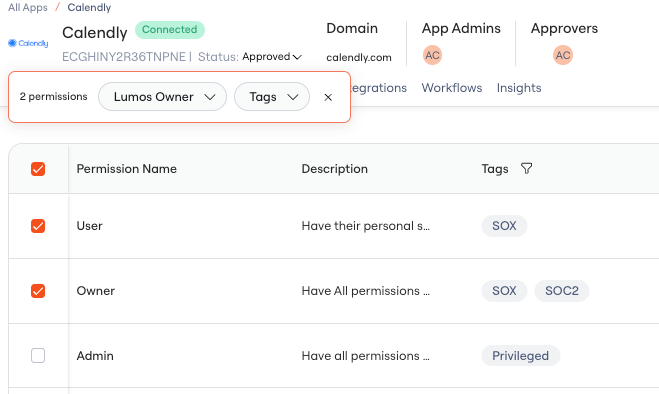Click the Approvers AC avatar
The image size is (659, 394).
click(563, 55)
